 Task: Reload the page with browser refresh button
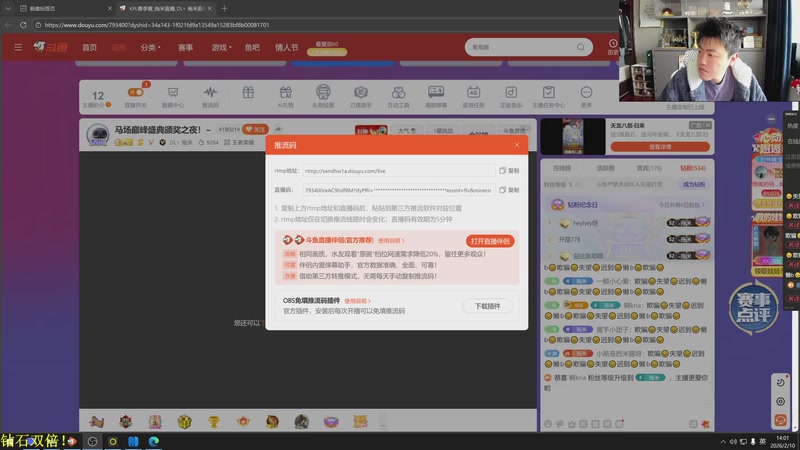click(x=23, y=24)
